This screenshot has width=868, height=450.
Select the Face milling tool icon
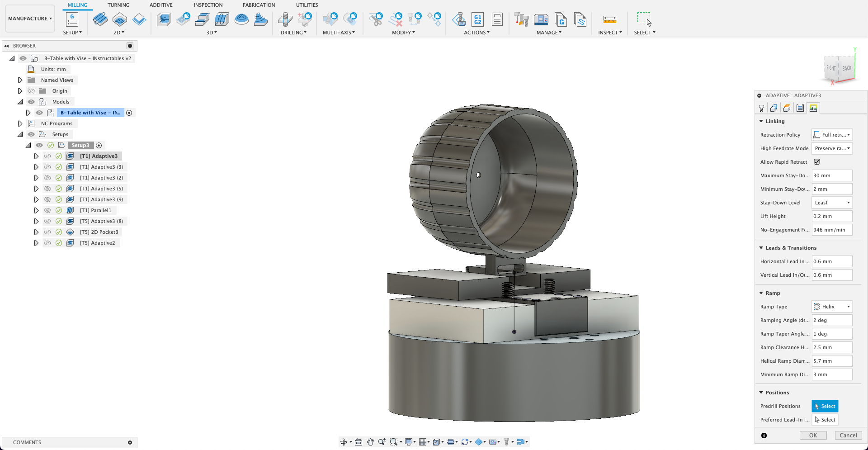click(139, 19)
